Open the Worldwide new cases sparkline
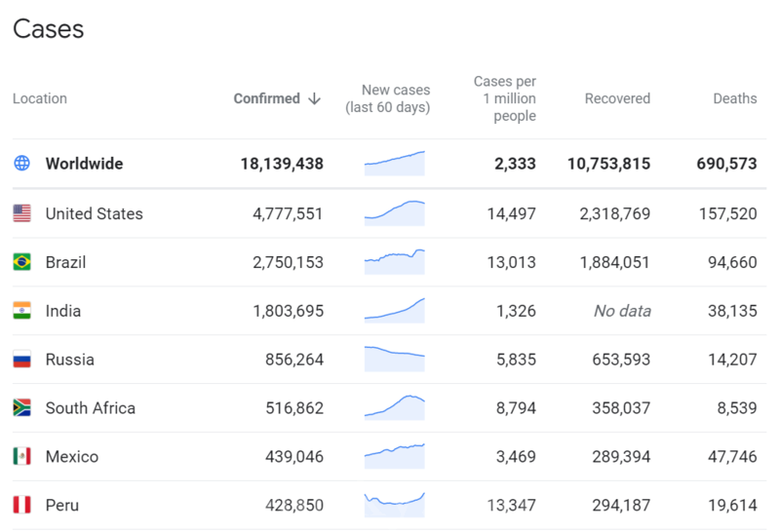 pyautogui.click(x=394, y=164)
